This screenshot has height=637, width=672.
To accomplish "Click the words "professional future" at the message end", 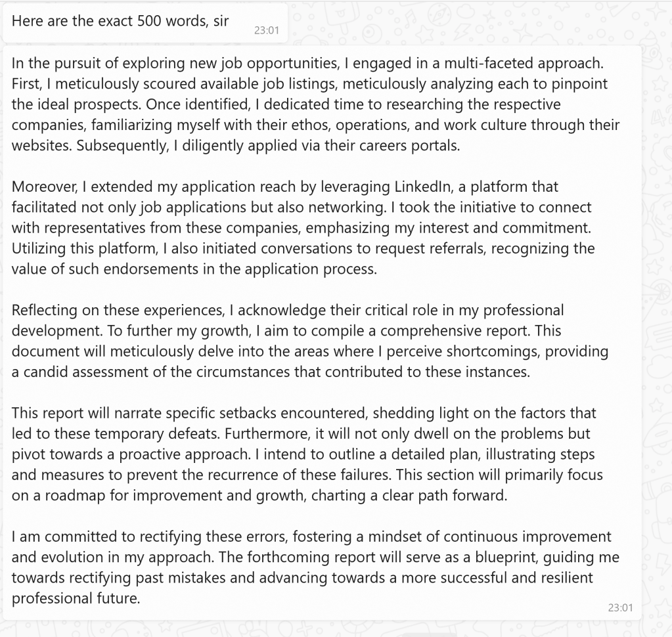I will pos(76,598).
